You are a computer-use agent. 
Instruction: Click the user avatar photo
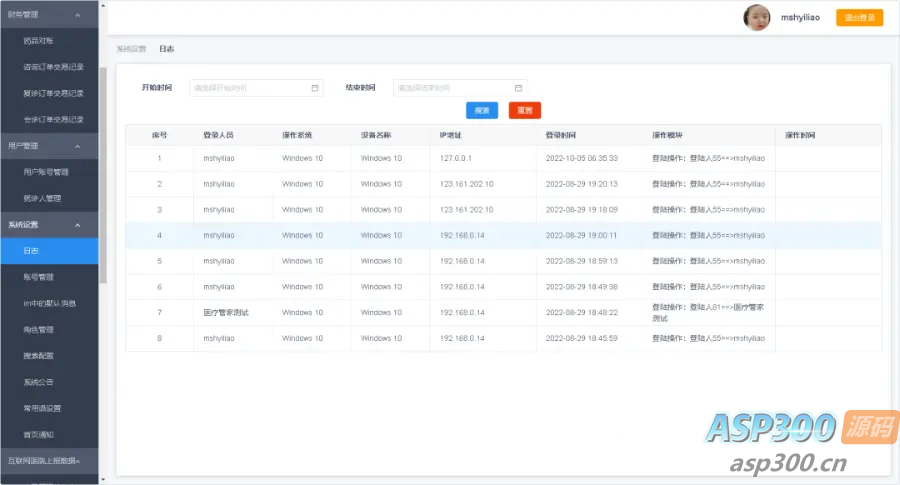755,17
